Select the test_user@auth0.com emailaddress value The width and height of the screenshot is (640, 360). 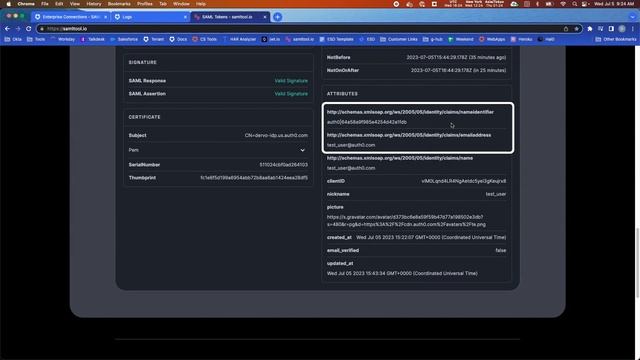point(351,145)
